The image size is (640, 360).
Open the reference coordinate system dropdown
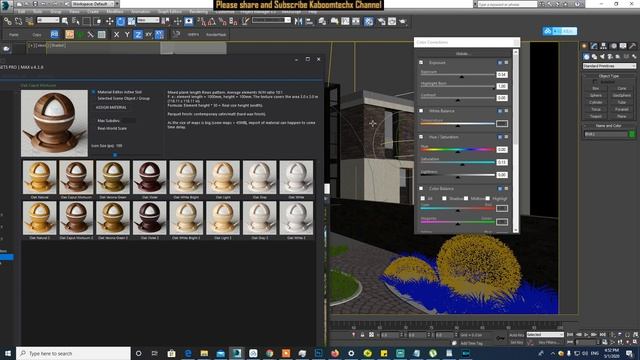click(148, 20)
